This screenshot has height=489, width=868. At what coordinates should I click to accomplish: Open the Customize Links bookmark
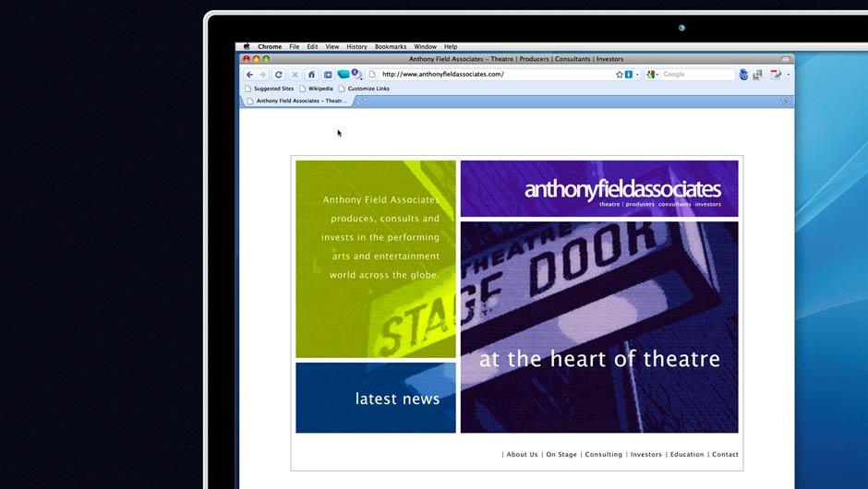(364, 89)
